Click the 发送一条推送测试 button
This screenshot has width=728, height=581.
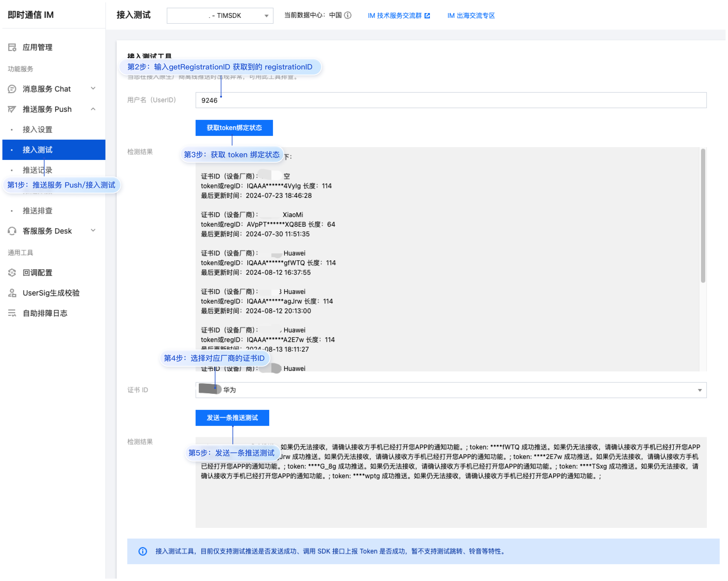tap(232, 418)
